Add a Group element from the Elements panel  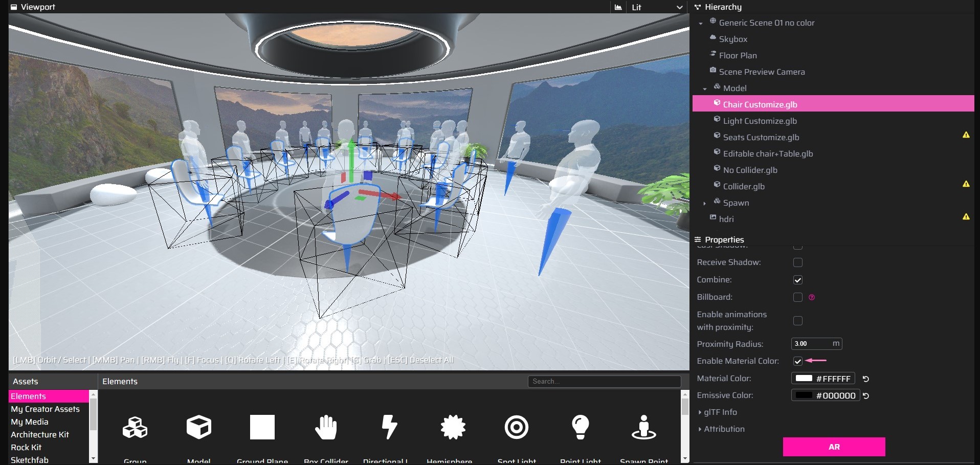(135, 427)
